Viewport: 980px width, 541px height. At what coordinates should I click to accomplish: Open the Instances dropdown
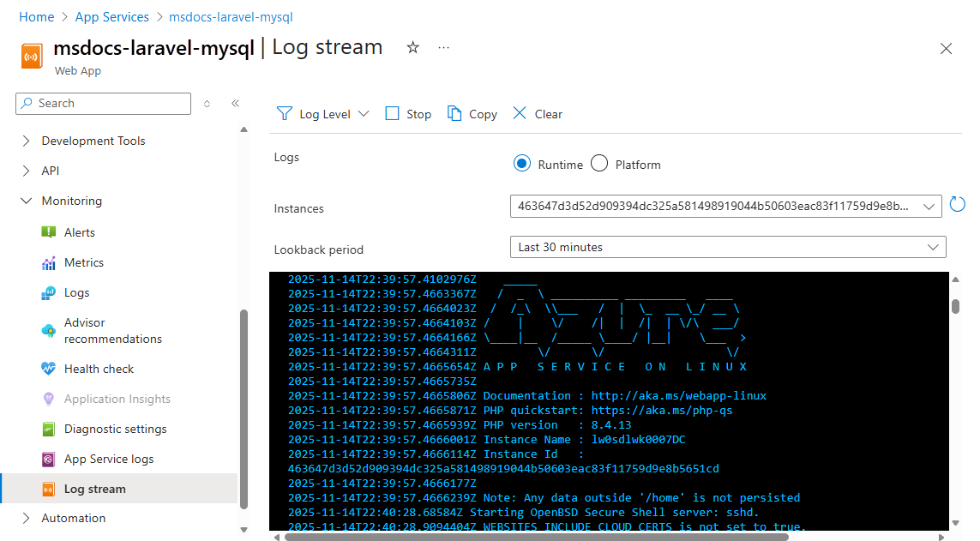(x=725, y=206)
